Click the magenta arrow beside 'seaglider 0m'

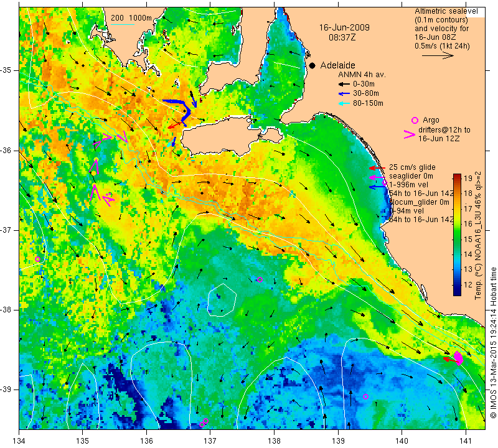(377, 177)
